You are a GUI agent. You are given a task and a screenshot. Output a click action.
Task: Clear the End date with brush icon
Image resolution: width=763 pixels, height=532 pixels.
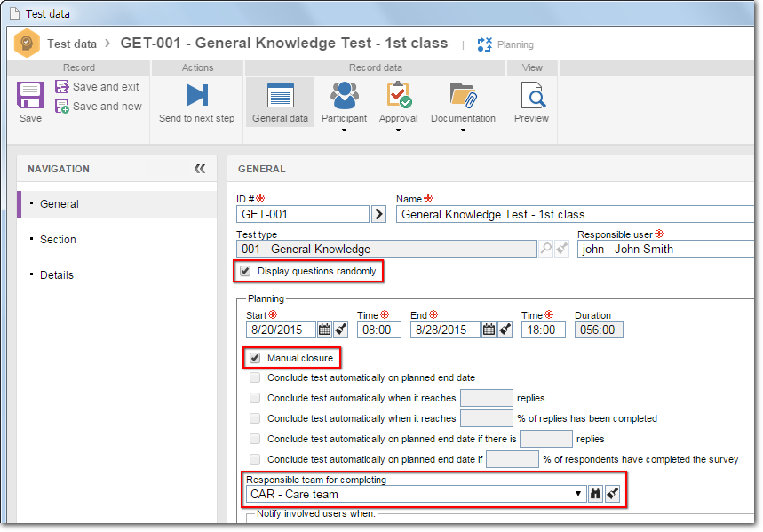click(x=505, y=330)
